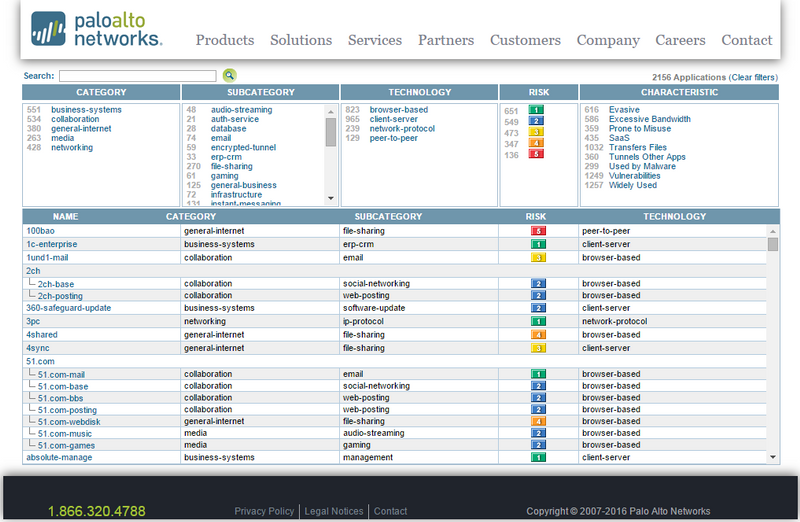Select the green risk level 1 badge filter
This screenshot has height=522, width=800.
coord(536,110)
